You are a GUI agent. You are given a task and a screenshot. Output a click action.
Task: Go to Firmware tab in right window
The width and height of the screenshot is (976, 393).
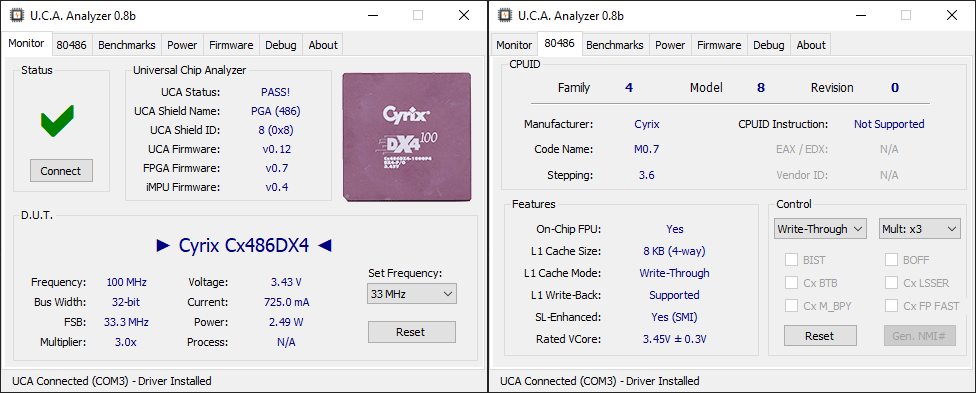coord(719,45)
